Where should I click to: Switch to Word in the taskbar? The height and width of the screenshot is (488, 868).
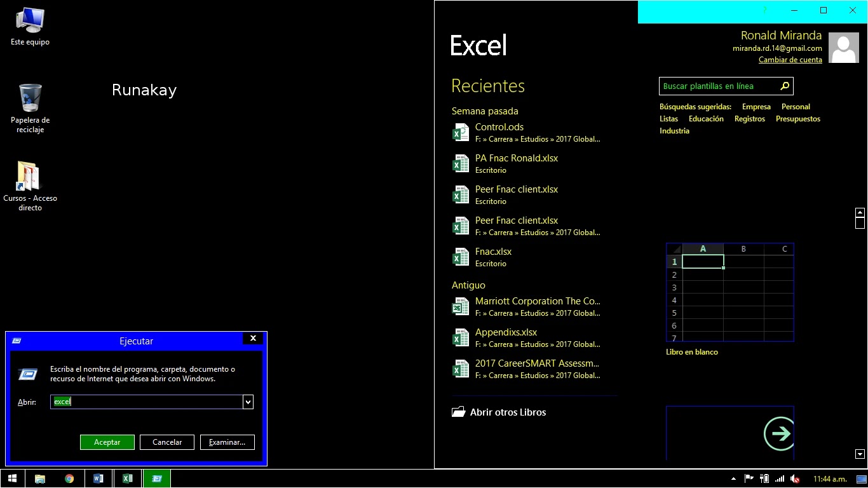click(98, 478)
